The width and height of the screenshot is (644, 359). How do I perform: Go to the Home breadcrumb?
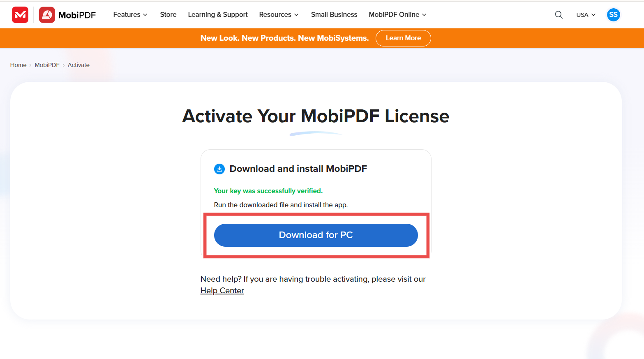pyautogui.click(x=18, y=65)
